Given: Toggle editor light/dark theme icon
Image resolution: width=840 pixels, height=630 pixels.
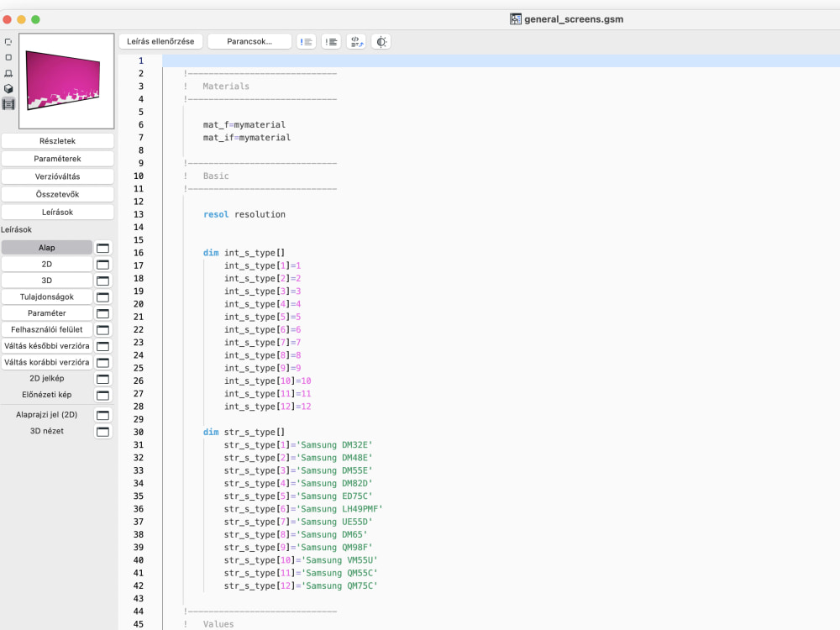Looking at the screenshot, I should 381,42.
